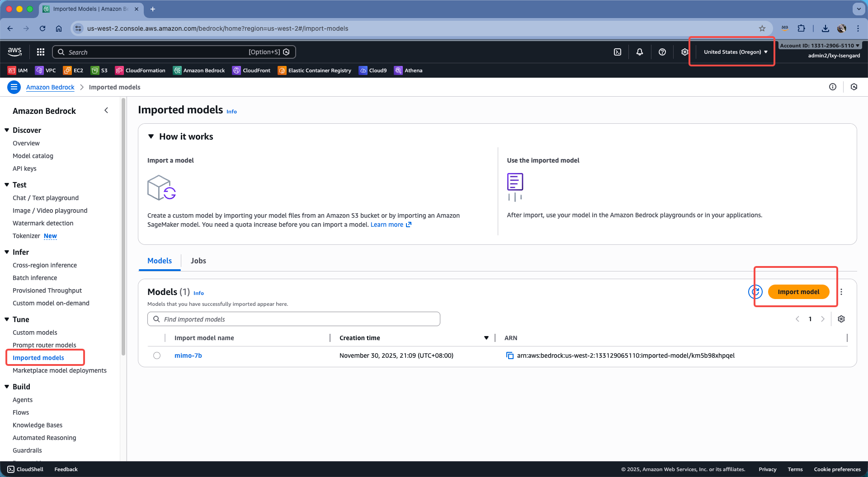
Task: Select the mimo-7b radio button
Action: pyautogui.click(x=157, y=355)
